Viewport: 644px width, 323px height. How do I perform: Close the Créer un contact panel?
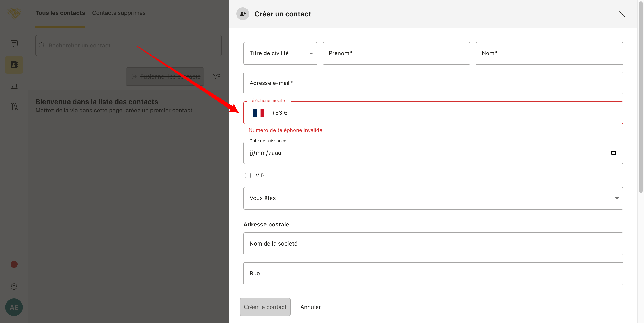point(621,14)
